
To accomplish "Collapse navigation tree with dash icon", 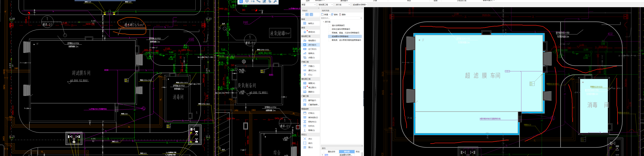I will point(303,15).
